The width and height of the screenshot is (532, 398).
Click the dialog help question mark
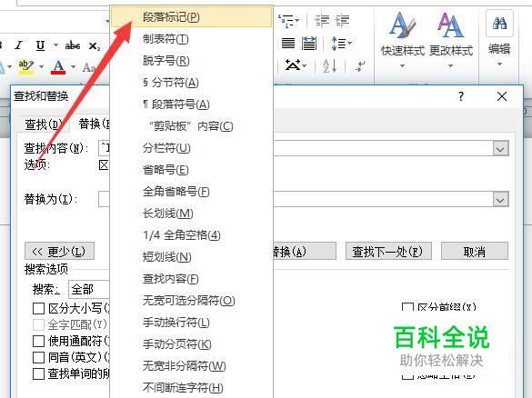coord(461,96)
